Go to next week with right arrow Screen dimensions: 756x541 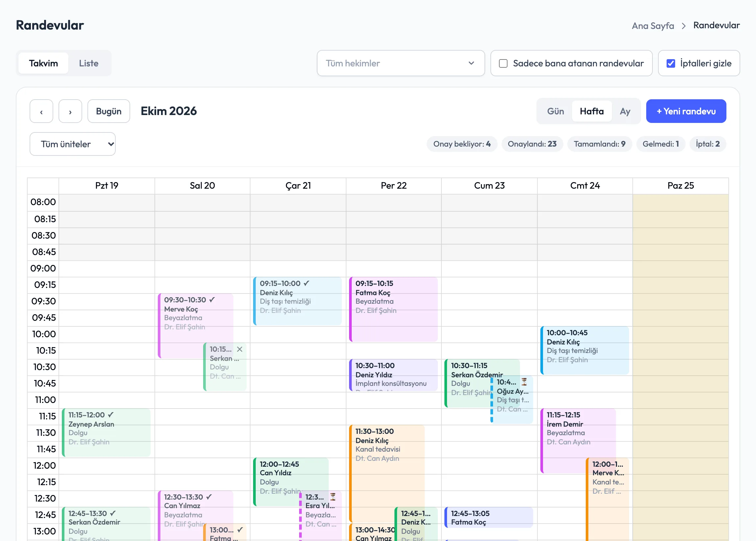click(70, 111)
